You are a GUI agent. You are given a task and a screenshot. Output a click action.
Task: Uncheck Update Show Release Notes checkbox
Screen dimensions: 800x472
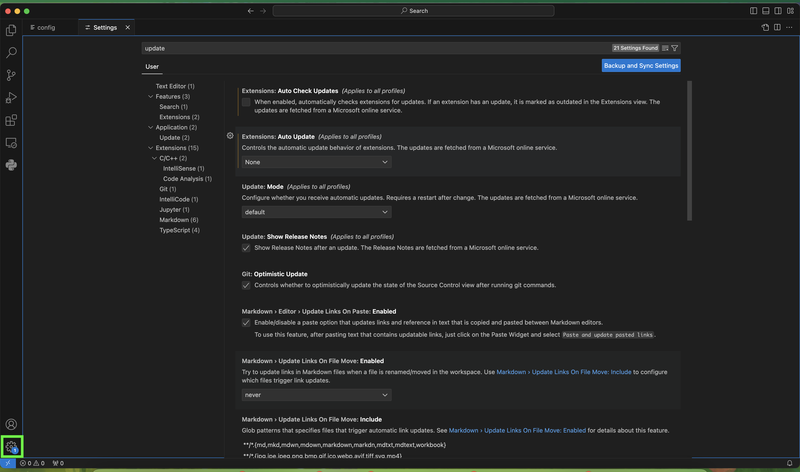click(246, 248)
